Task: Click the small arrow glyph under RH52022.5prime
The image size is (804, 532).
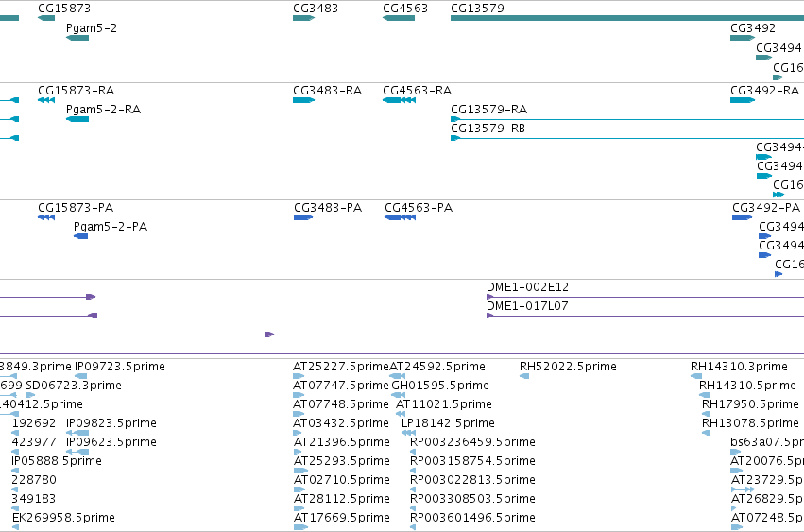Action: (x=524, y=376)
